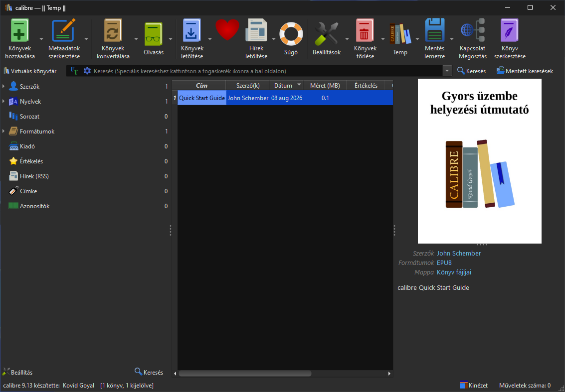Open dropdown arrow beside Könyvek hozzáadása
565x392 pixels.
[x=41, y=38]
